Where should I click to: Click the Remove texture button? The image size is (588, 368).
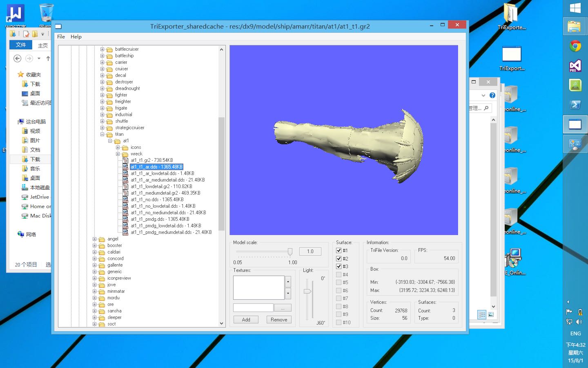(x=279, y=320)
